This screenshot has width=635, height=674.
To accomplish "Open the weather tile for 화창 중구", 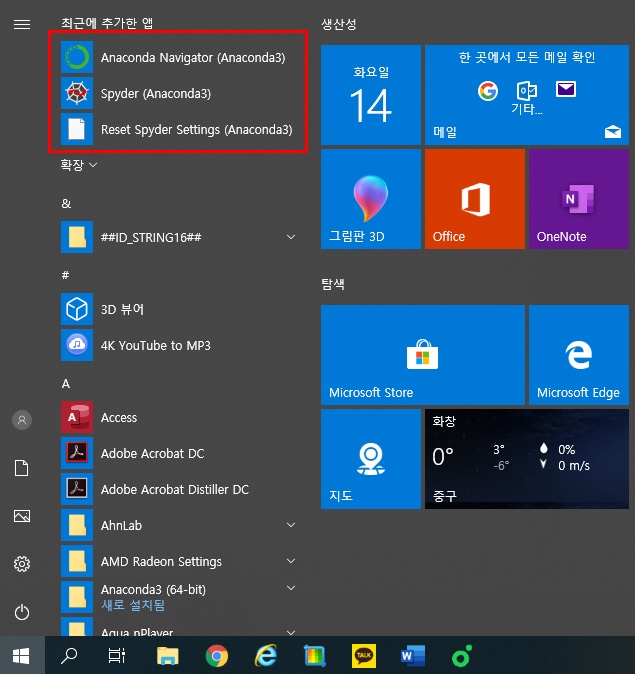I will click(527, 459).
